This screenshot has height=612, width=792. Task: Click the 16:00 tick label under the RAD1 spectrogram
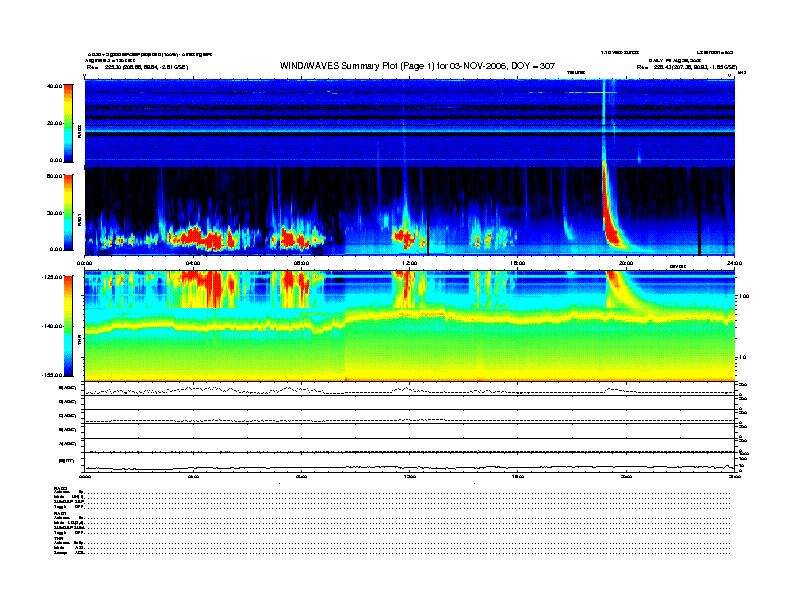518,263
